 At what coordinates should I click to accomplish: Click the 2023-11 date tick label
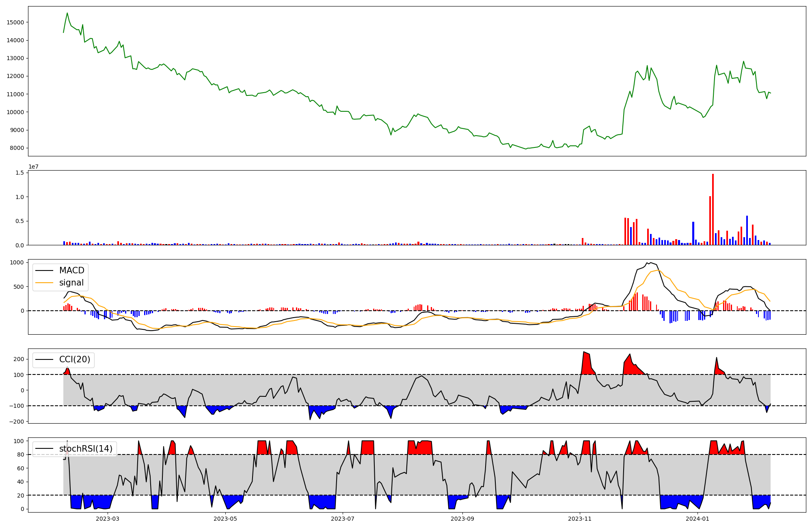[579, 519]
